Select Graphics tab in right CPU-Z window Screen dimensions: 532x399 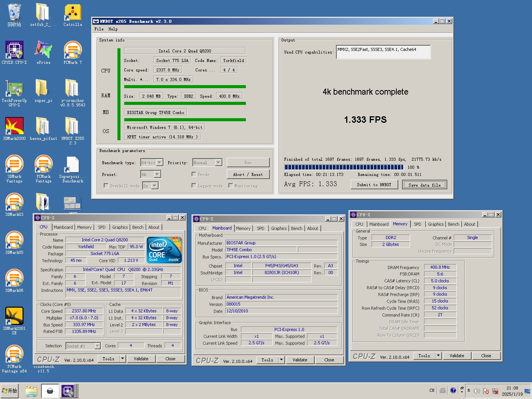435,224
